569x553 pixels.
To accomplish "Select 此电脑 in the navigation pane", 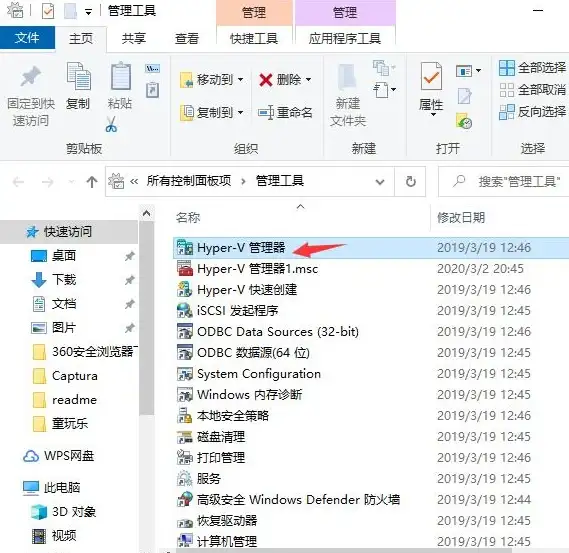I will tap(62, 487).
